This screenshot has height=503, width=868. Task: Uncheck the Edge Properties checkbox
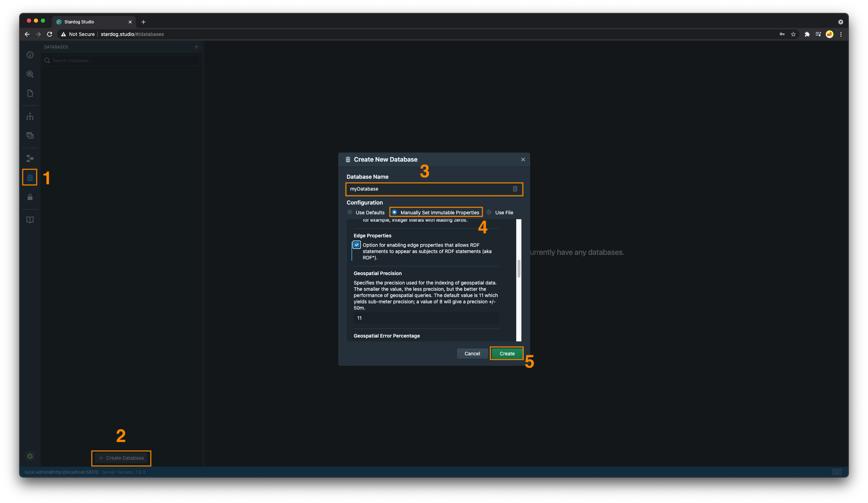(x=356, y=245)
